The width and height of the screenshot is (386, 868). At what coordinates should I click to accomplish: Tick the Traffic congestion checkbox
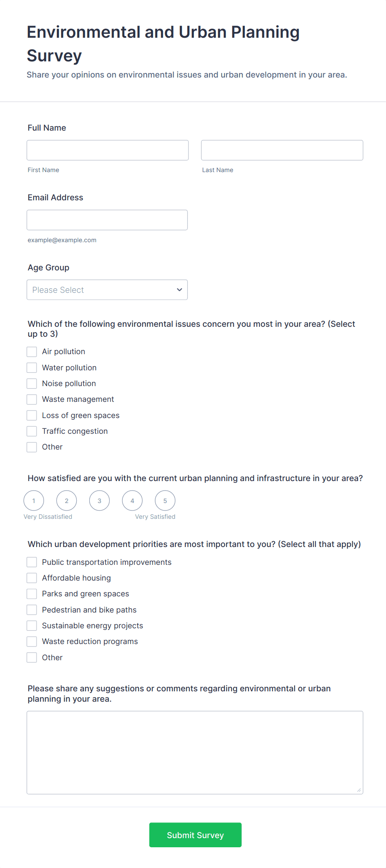tap(32, 431)
